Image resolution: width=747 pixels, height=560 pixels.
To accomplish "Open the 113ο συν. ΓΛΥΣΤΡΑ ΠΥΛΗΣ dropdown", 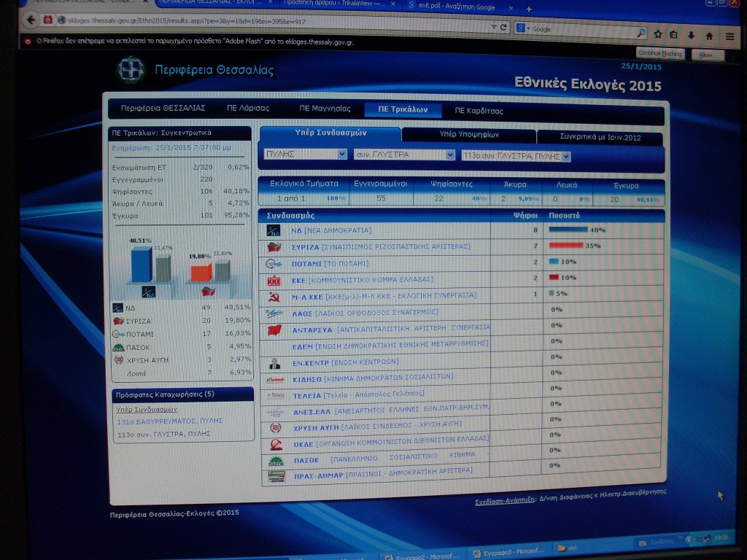I will (516, 156).
